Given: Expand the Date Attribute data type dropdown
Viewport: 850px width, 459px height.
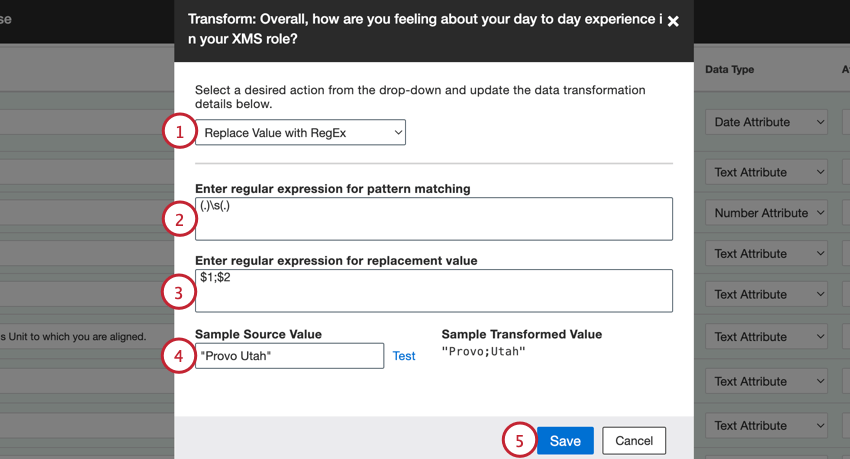Looking at the screenshot, I should [x=766, y=122].
